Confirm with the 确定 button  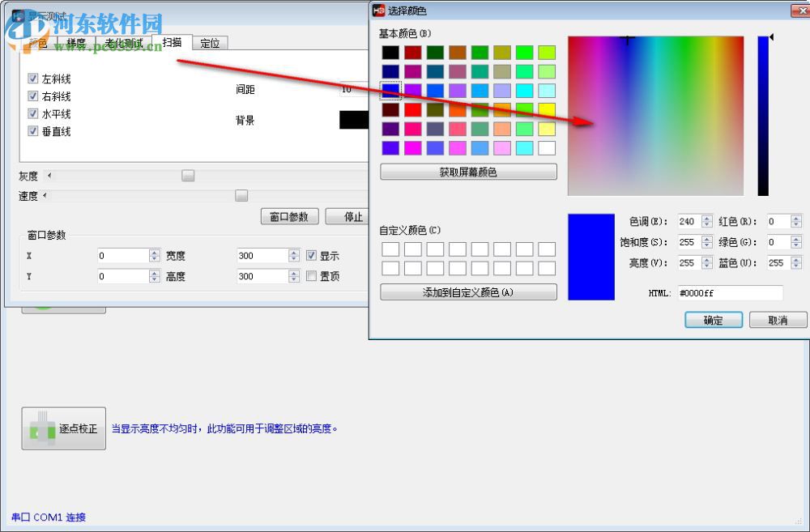713,320
